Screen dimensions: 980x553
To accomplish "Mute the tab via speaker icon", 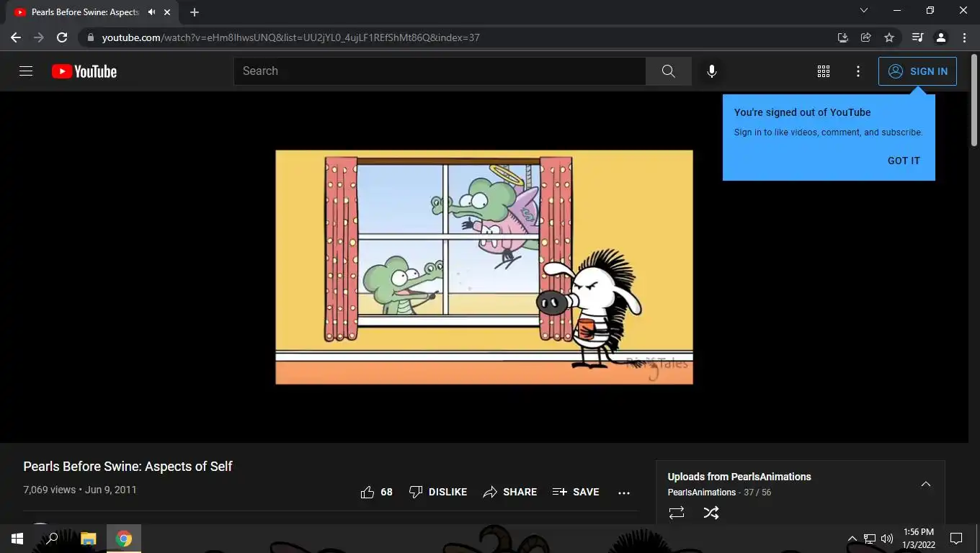I will pos(151,12).
